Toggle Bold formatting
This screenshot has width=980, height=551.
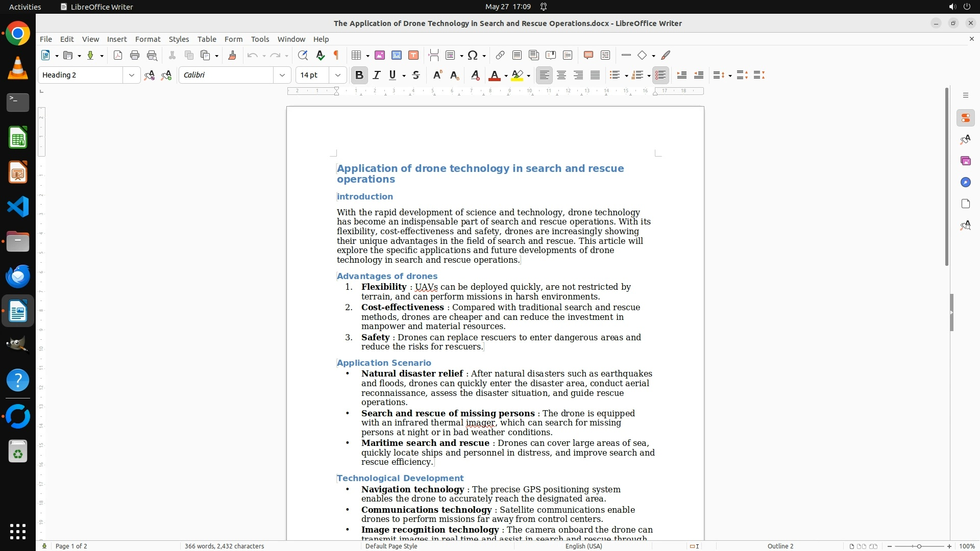click(359, 75)
